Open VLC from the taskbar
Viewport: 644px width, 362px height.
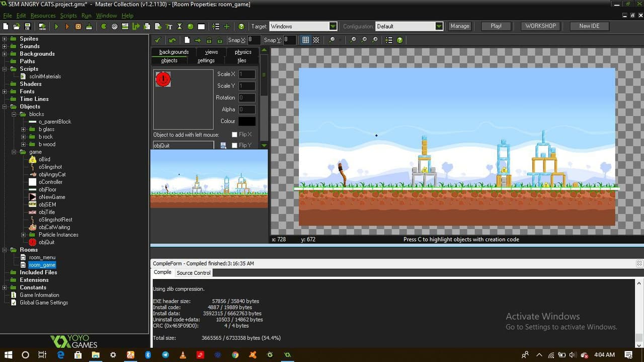183,354
